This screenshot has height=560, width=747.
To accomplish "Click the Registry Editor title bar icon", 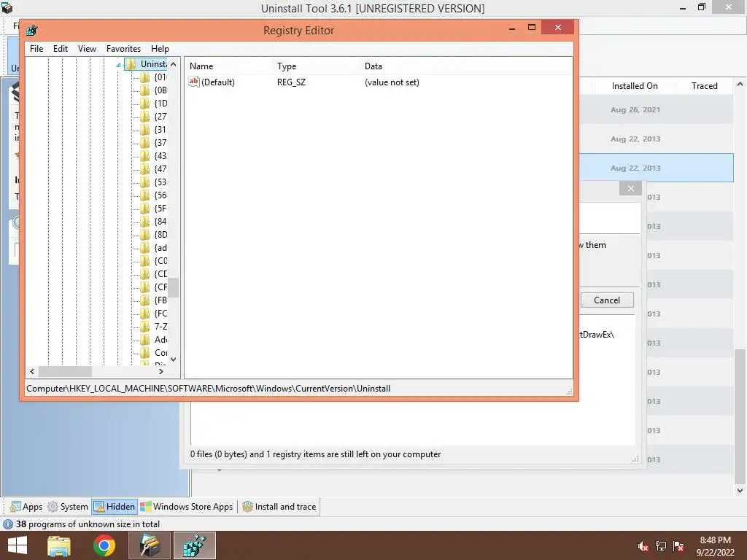I will tap(32, 31).
